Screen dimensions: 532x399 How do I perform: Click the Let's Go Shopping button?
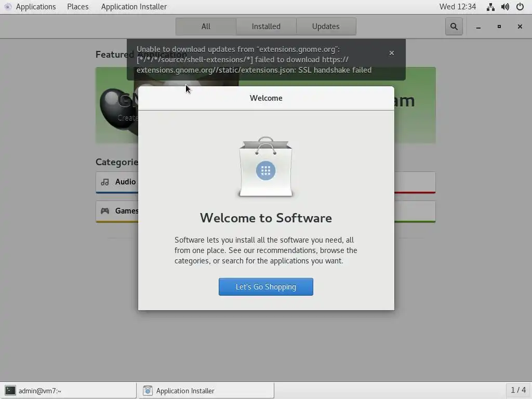pyautogui.click(x=265, y=287)
